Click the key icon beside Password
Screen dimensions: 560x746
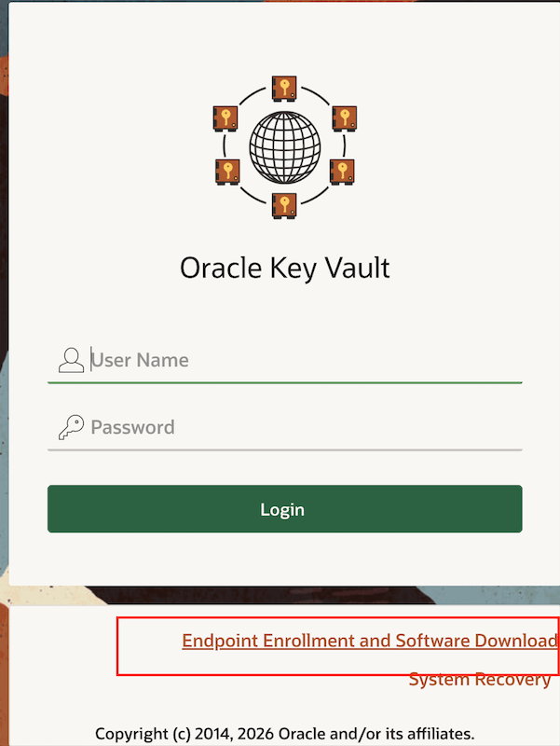(x=72, y=427)
